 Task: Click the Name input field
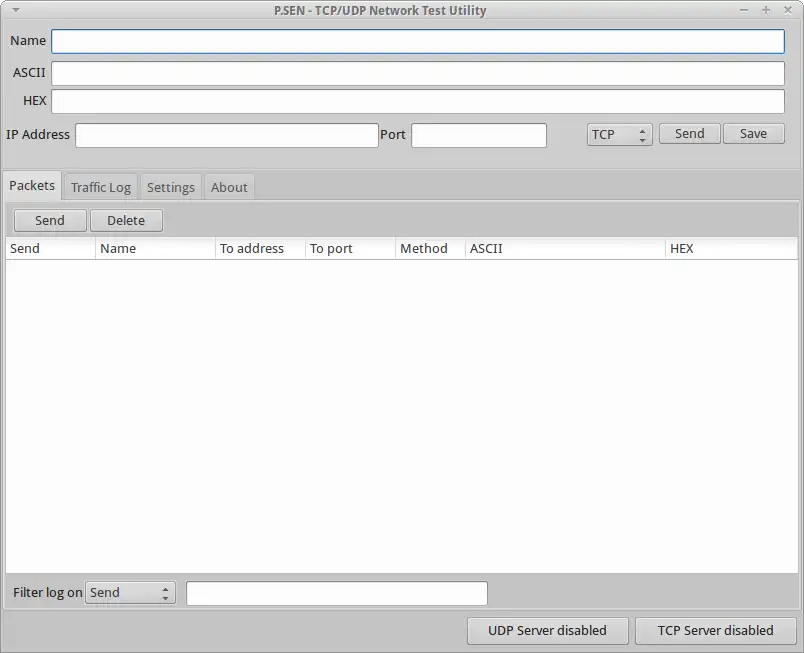(x=417, y=42)
